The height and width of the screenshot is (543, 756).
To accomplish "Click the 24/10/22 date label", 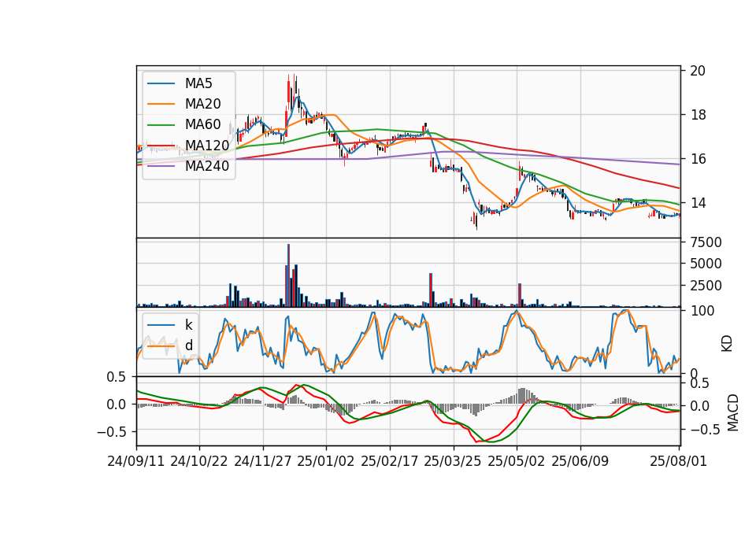I will click(x=199, y=461).
